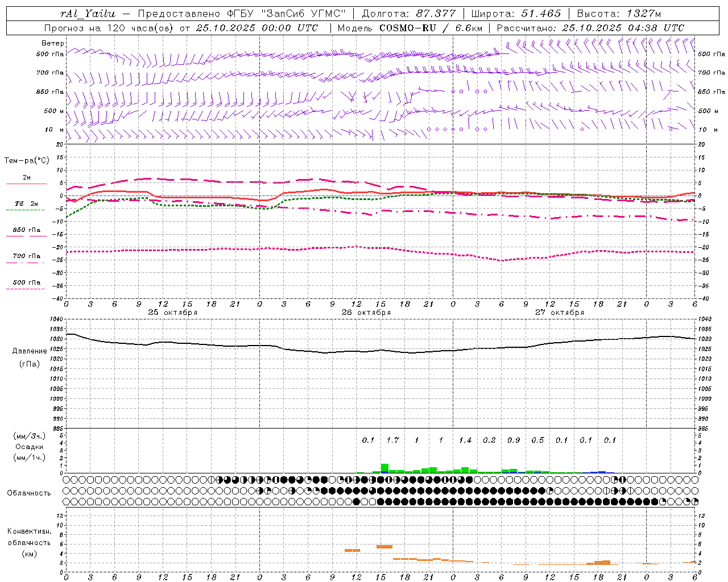Click the Ветер panel label

(53, 43)
